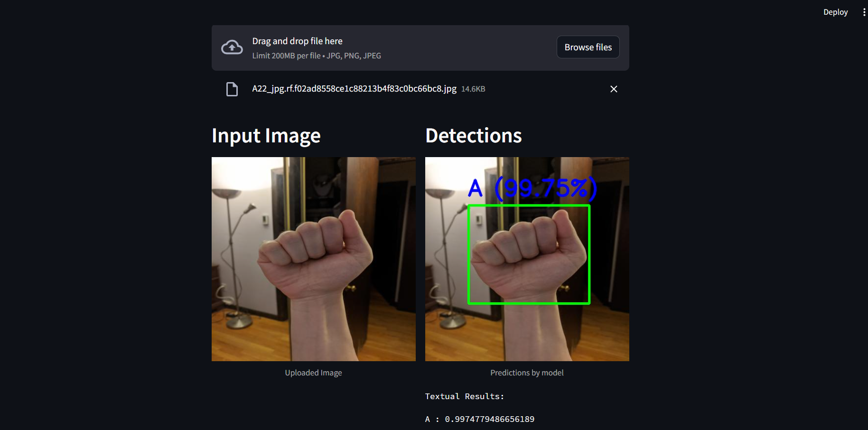This screenshot has width=868, height=430.
Task: Click the document icon beside the uploaded filename
Action: point(232,89)
